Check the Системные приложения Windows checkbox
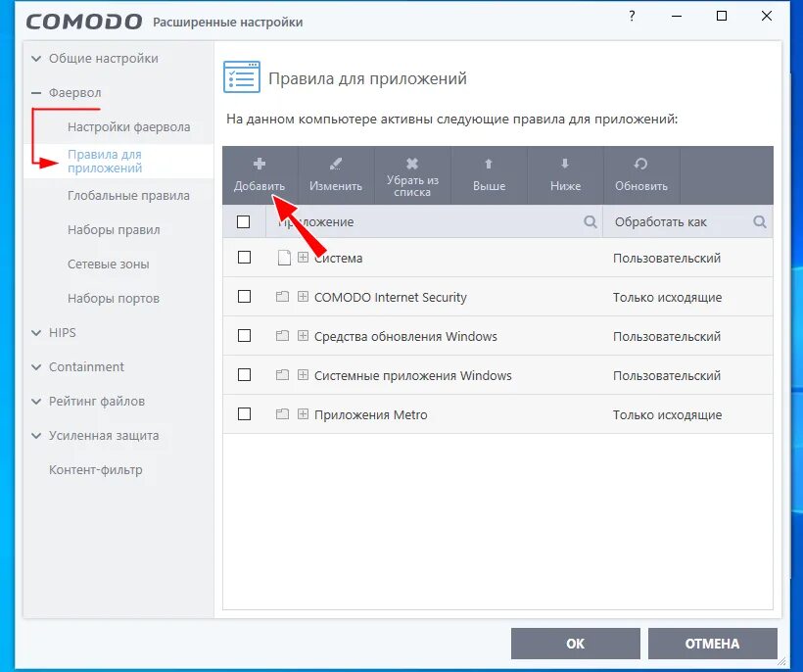Viewport: 803px width, 672px height. tap(244, 375)
